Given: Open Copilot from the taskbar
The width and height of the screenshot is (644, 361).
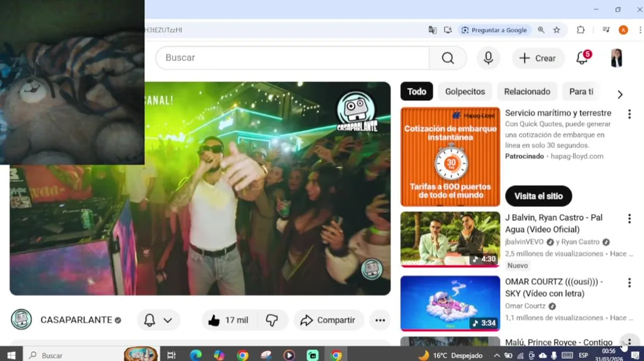Looking at the screenshot, I should point(219,355).
